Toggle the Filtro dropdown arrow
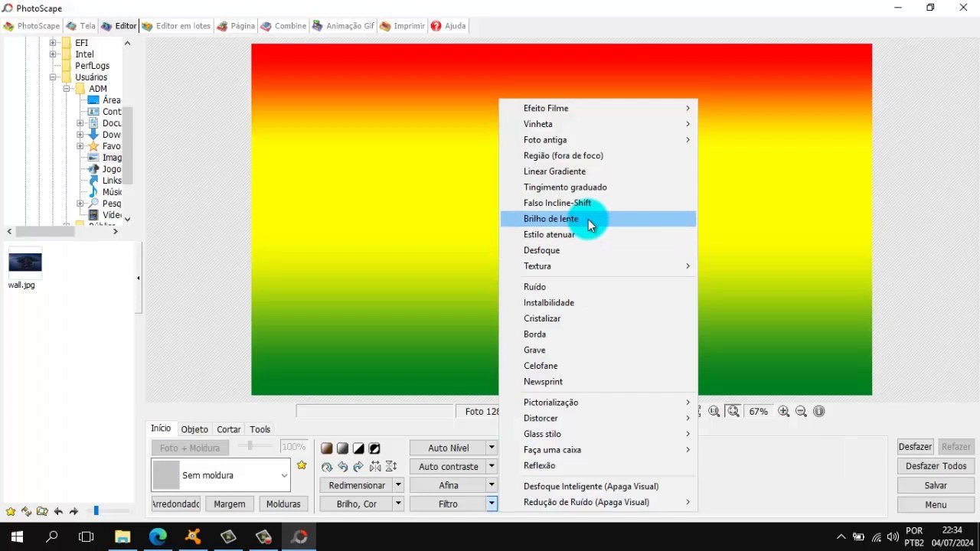Screen dimensions: 980x551 click(492, 504)
